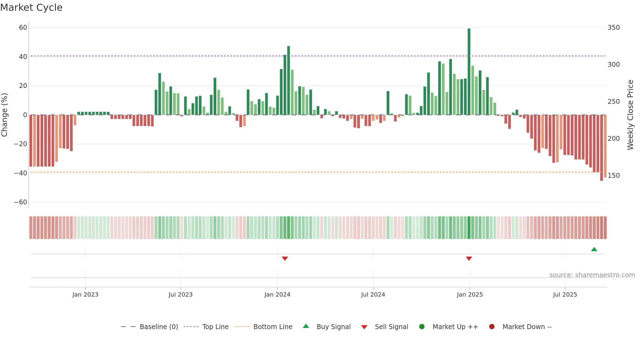Toggle the Bottom Line legend entry
Screen dimensions: 644x362
coord(264,327)
